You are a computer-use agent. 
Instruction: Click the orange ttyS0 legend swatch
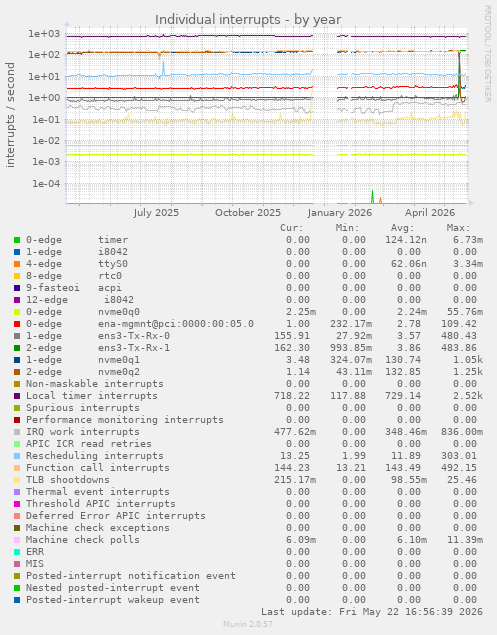coord(17,264)
